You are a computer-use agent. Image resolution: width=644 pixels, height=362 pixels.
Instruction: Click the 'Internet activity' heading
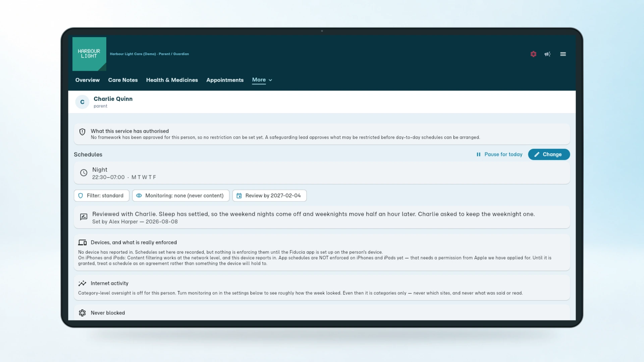[x=110, y=284]
